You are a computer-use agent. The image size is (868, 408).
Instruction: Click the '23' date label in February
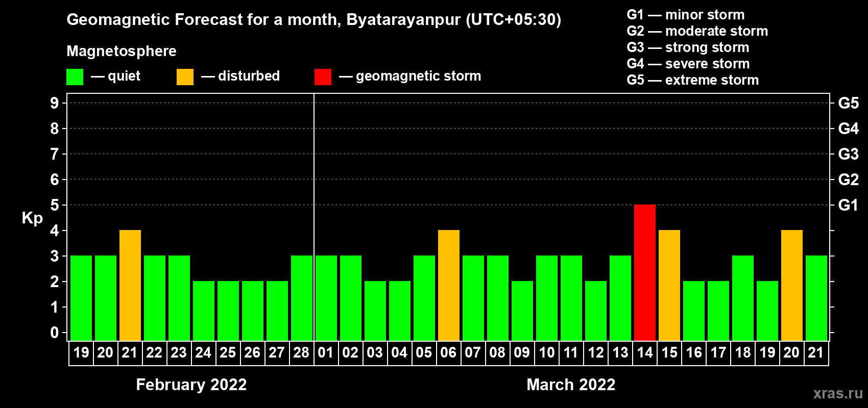coord(179,353)
